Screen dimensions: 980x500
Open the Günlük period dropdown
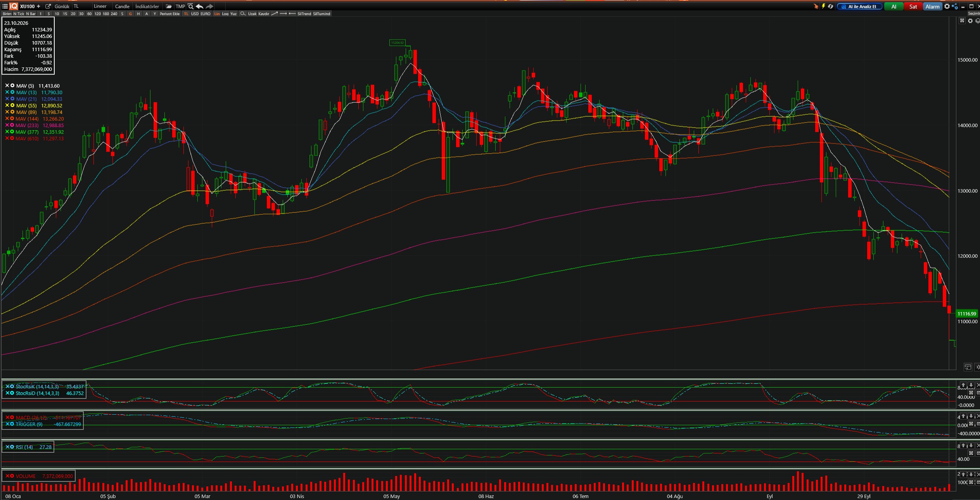click(x=62, y=6)
